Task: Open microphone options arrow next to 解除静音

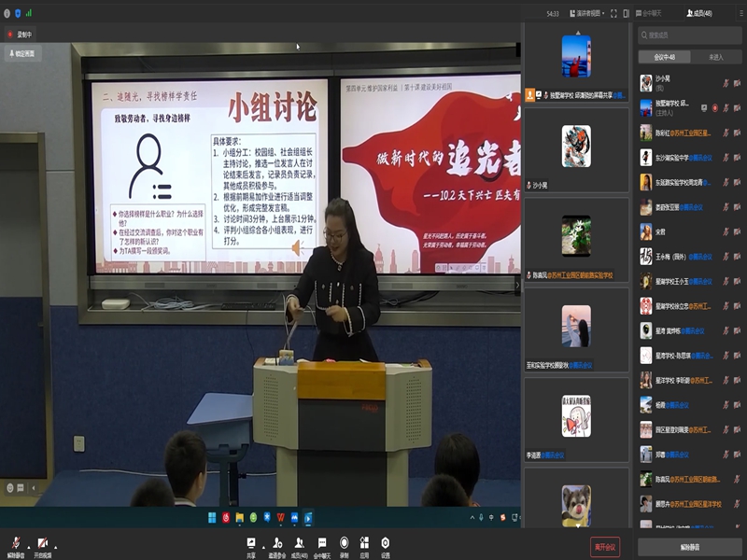Action: pos(29,547)
